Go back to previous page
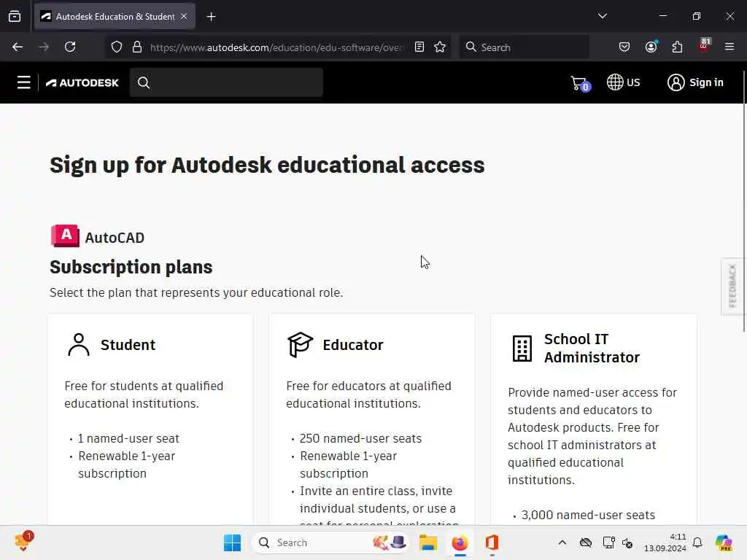Image resolution: width=747 pixels, height=560 pixels. [18, 47]
